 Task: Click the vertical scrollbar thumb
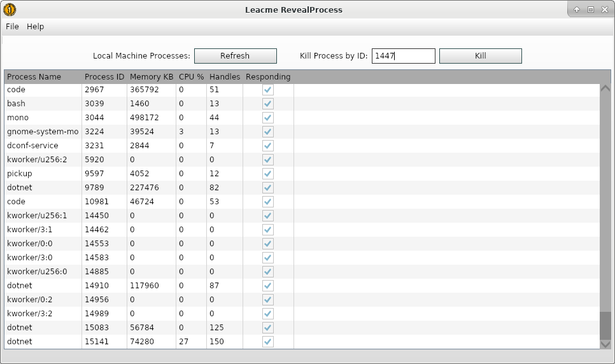click(605, 325)
